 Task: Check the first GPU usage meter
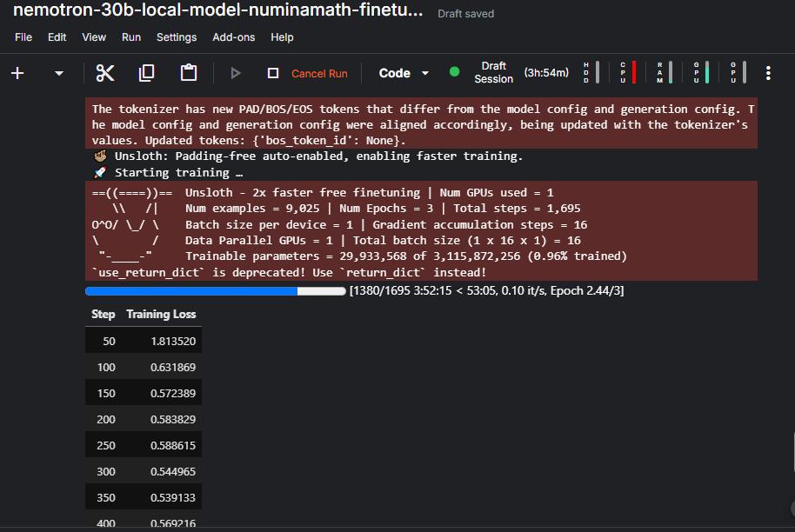701,72
